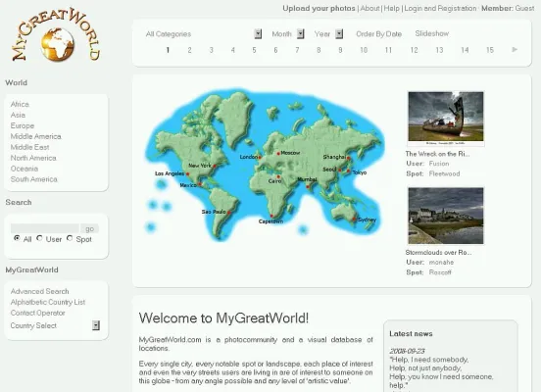Open the shipwreck photo thumbnail
This screenshot has height=392, width=541.
446,119
